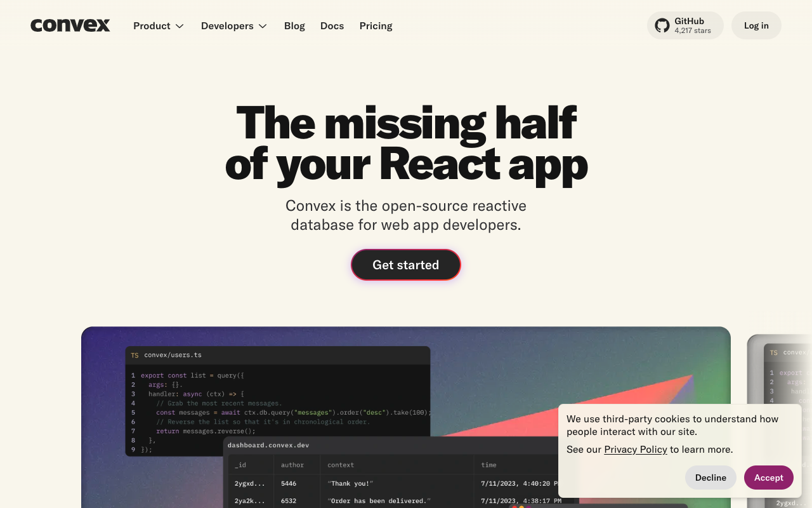The height and width of the screenshot is (508, 812).
Task: Click the author column header
Action: click(x=292, y=465)
